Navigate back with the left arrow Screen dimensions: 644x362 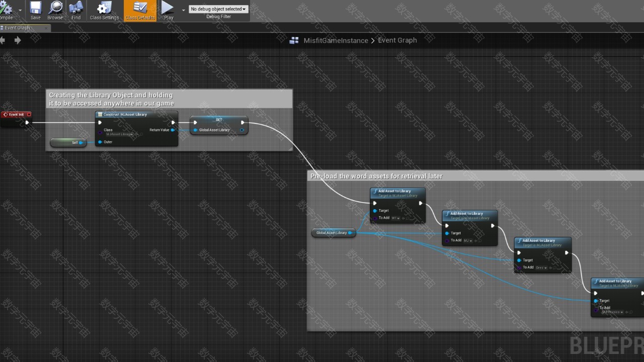tap(3, 40)
